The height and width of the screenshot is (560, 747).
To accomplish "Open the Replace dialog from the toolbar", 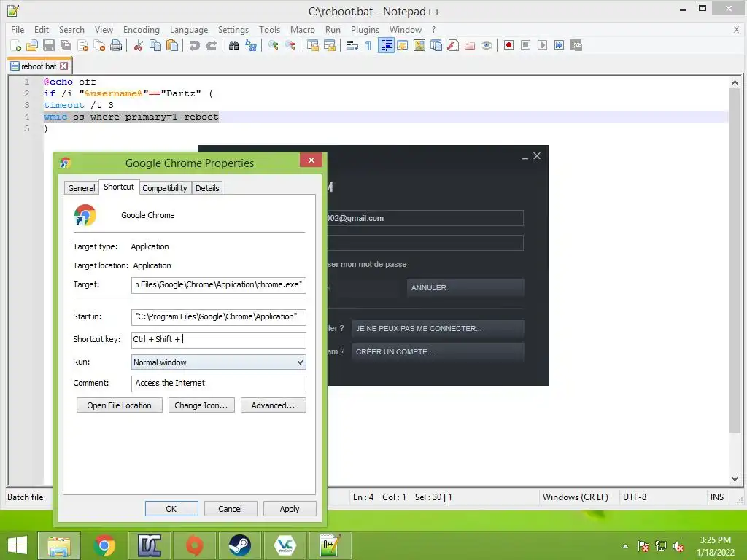I will click(251, 45).
